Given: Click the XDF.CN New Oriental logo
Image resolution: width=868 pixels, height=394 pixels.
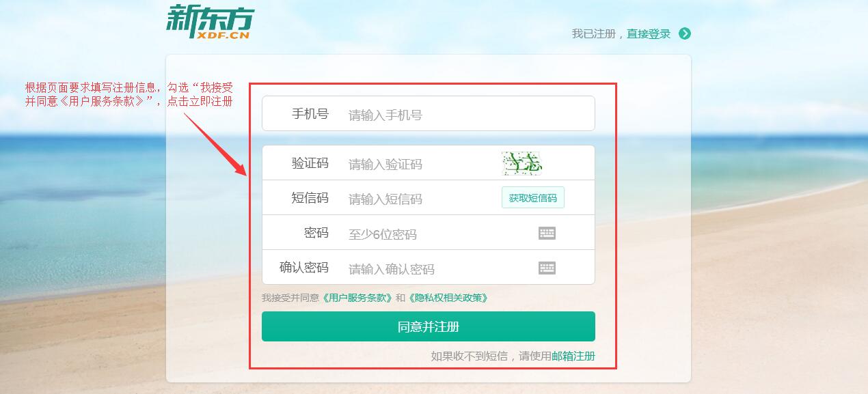Looking at the screenshot, I should 209,22.
